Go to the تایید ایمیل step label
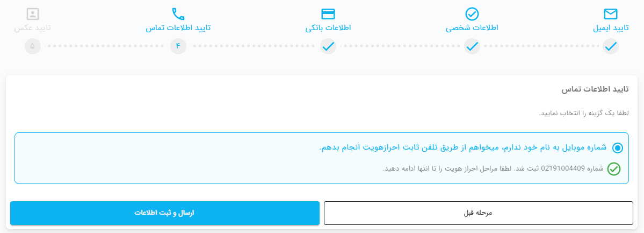Screen dimensions: 644x233 tap(611, 28)
